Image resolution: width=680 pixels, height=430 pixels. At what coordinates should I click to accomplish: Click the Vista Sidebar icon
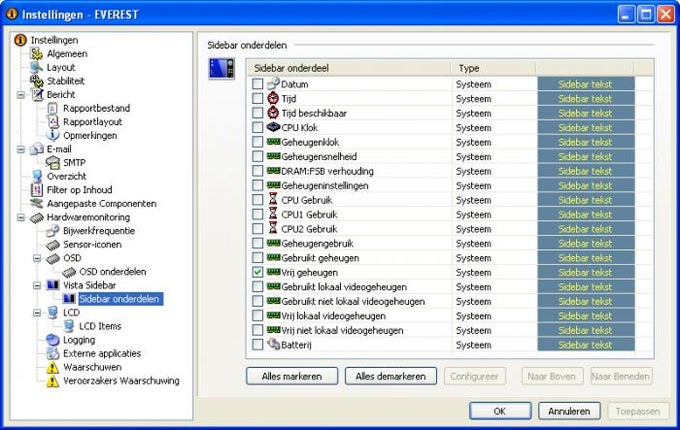point(52,285)
